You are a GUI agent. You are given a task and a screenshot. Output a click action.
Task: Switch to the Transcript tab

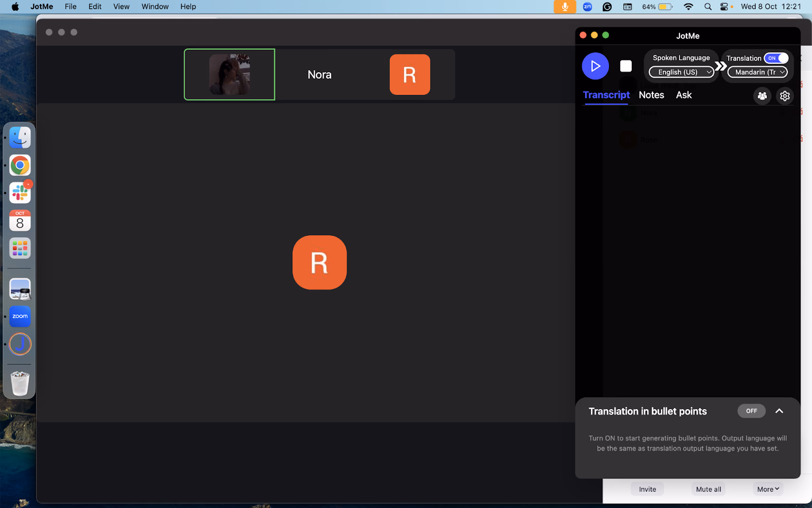tap(606, 95)
